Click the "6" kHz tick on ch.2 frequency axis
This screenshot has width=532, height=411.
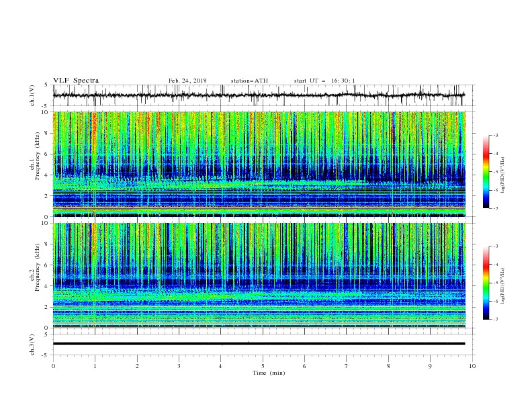tap(47, 265)
